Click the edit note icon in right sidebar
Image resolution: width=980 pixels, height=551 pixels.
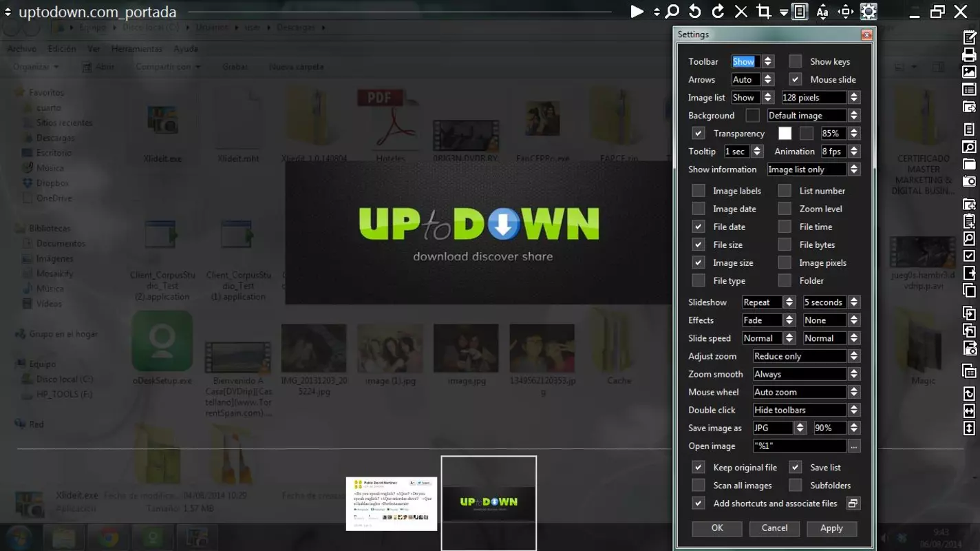pos(969,37)
